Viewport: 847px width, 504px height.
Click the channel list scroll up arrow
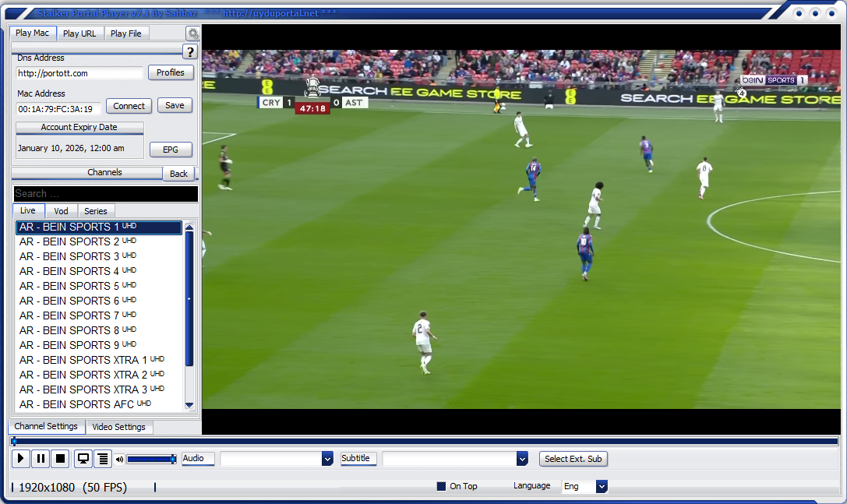click(189, 227)
